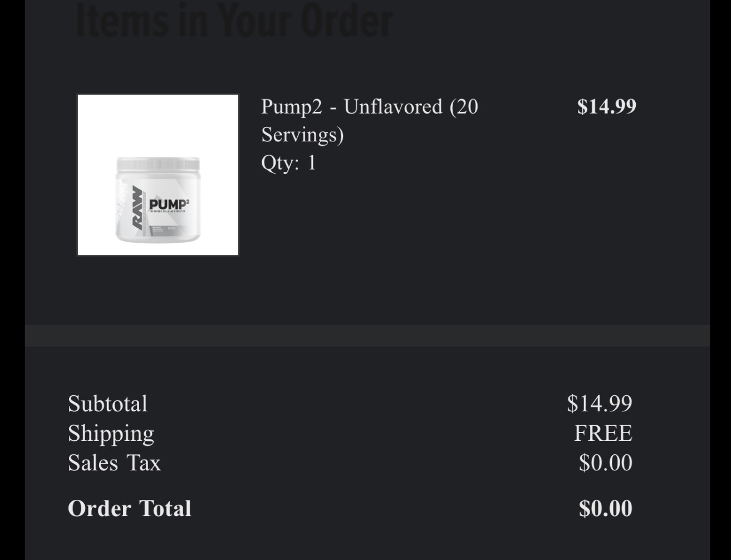The width and height of the screenshot is (731, 560).
Task: Click the (20 servings count in the title
Action: pyautogui.click(x=464, y=107)
